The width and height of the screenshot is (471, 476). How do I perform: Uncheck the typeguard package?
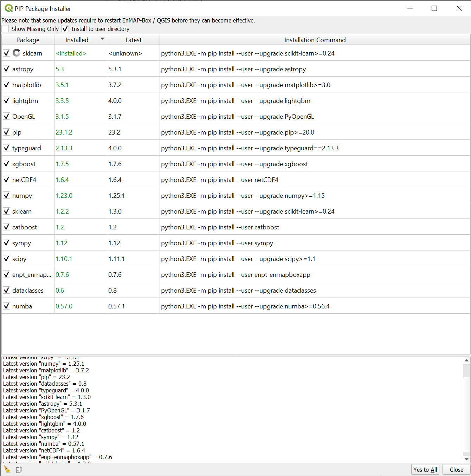point(6,148)
